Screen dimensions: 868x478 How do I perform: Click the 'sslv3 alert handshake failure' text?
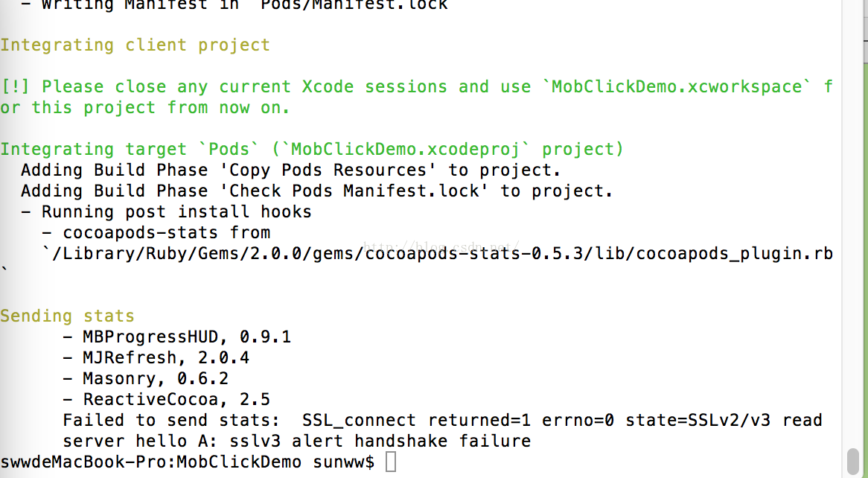coord(380,442)
